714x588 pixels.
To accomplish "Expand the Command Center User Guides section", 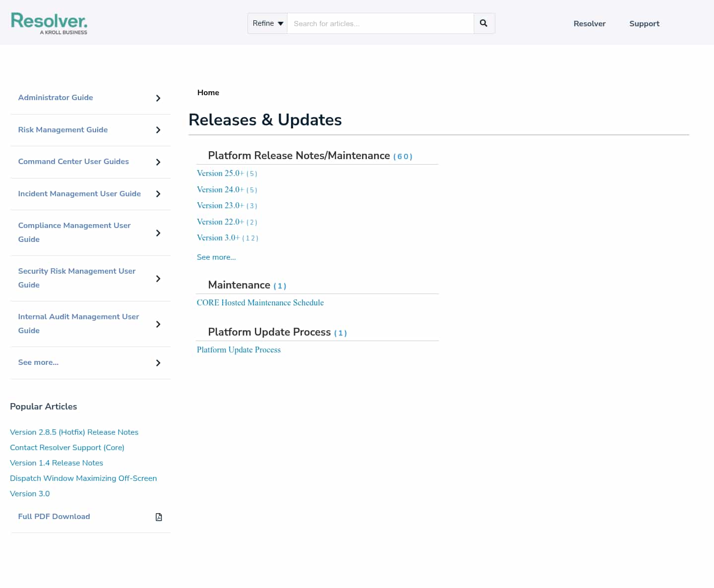I will coord(158,162).
